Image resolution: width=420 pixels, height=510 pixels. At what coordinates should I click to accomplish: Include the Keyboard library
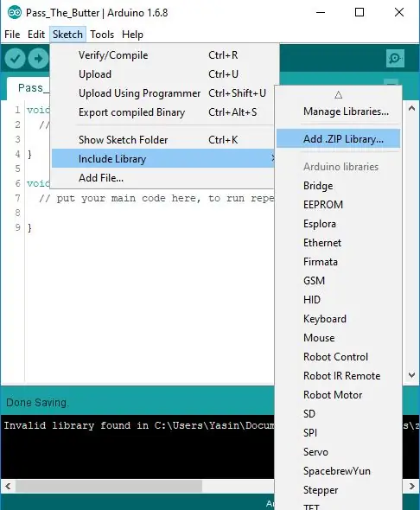point(338,319)
